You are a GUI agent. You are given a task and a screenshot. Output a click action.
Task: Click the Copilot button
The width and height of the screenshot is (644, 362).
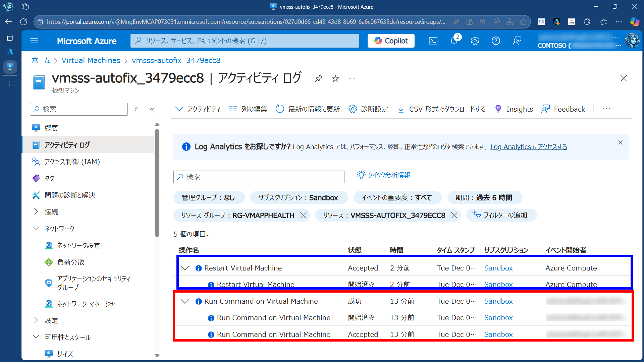click(x=391, y=41)
